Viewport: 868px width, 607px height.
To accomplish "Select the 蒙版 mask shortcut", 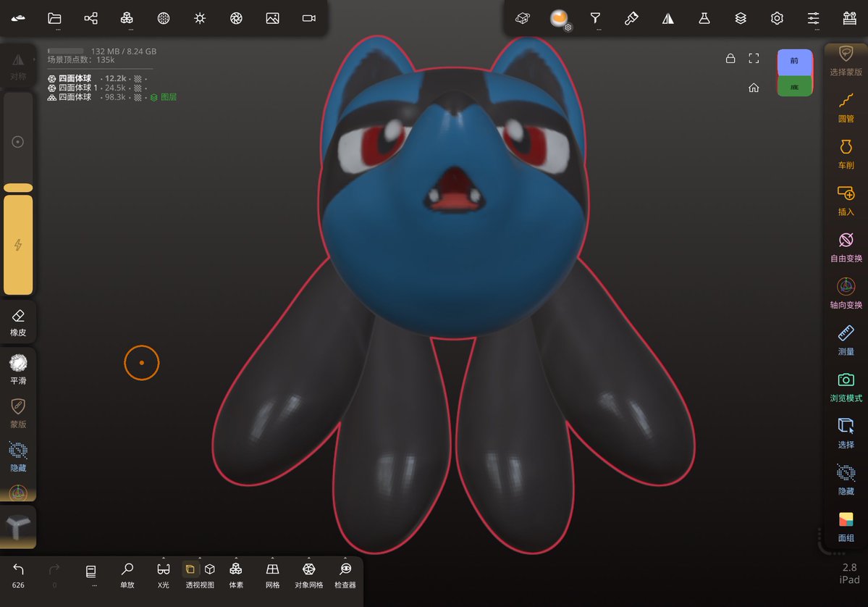I will [17, 413].
